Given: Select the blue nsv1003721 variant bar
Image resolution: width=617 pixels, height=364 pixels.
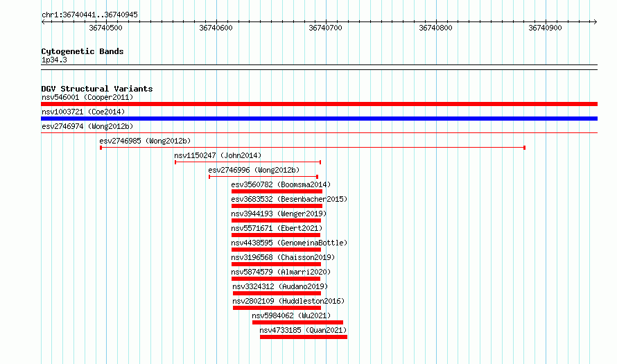Looking at the screenshot, I should [x=319, y=119].
